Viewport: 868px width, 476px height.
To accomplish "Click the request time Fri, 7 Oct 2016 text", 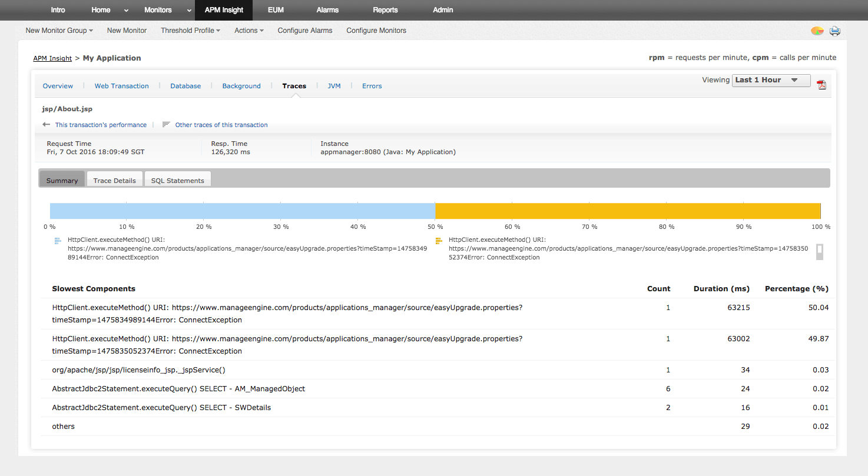I will (x=95, y=152).
